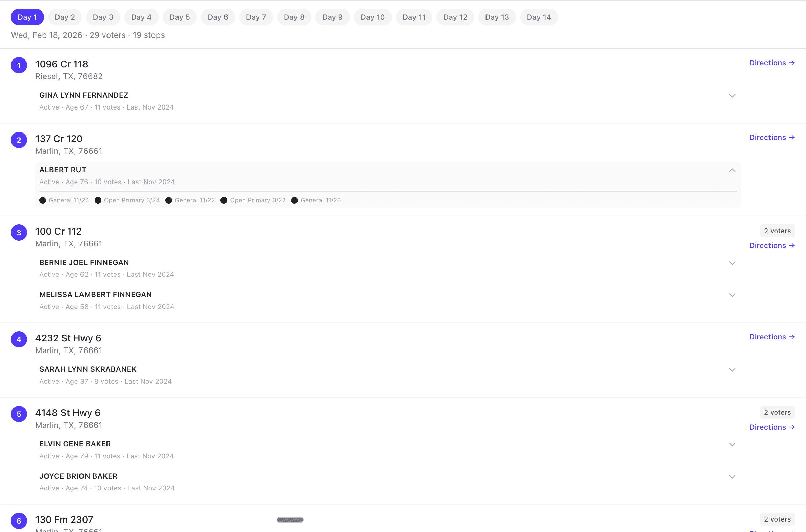The width and height of the screenshot is (806, 532).
Task: Expand Melissa Lambert Finnegan details chevron
Action: (732, 295)
